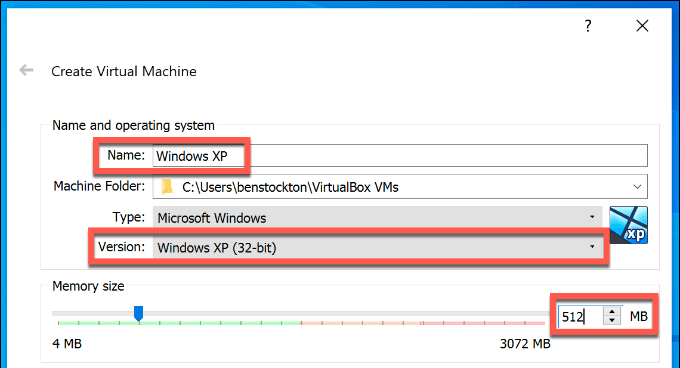Decrease memory size with the down arrow
This screenshot has height=368, width=680.
[612, 321]
